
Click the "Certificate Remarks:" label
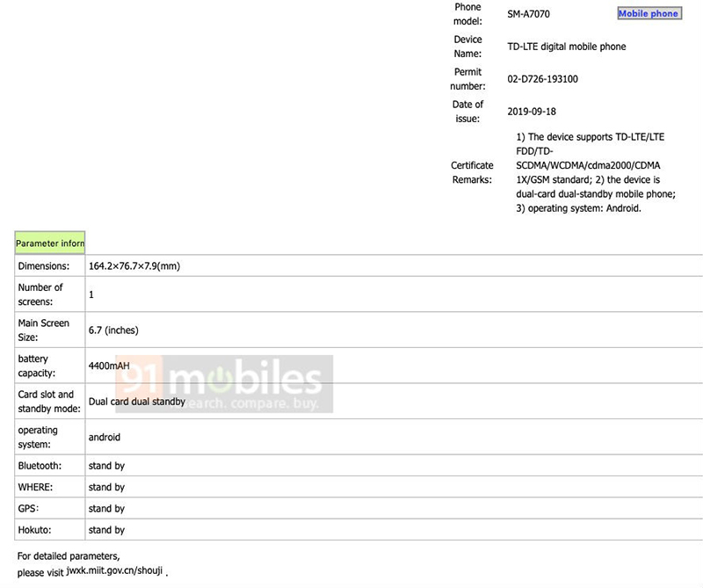472,171
